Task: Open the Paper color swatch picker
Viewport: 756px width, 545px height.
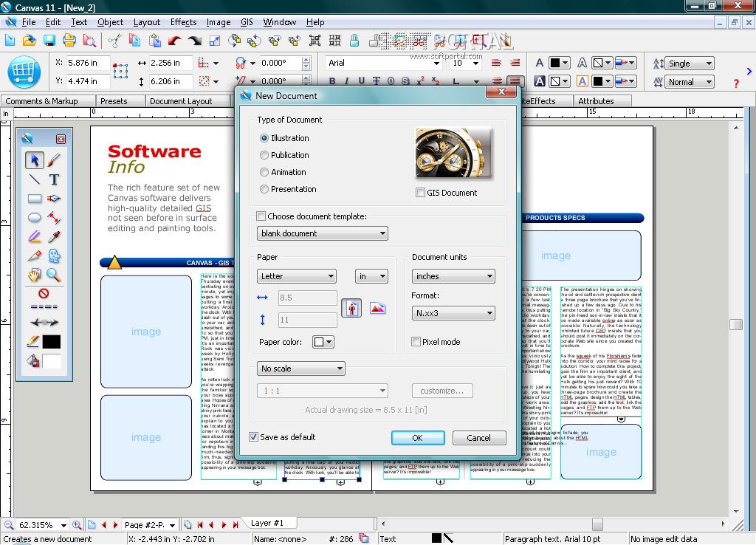Action: pos(323,342)
